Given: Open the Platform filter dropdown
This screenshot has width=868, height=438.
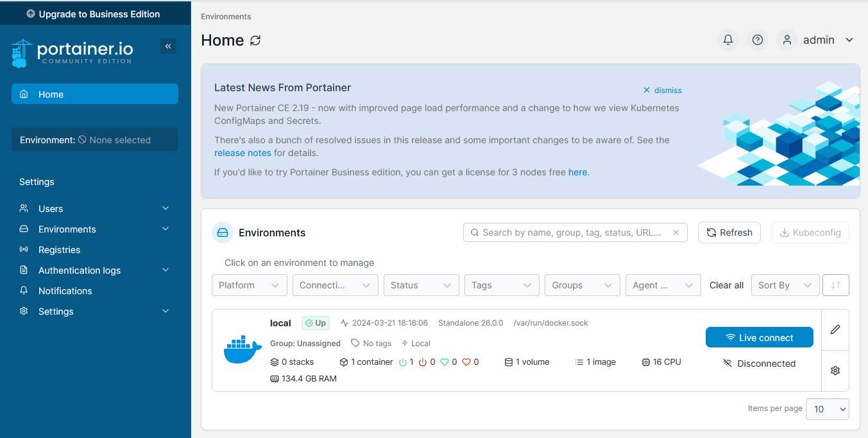Looking at the screenshot, I should coord(250,285).
